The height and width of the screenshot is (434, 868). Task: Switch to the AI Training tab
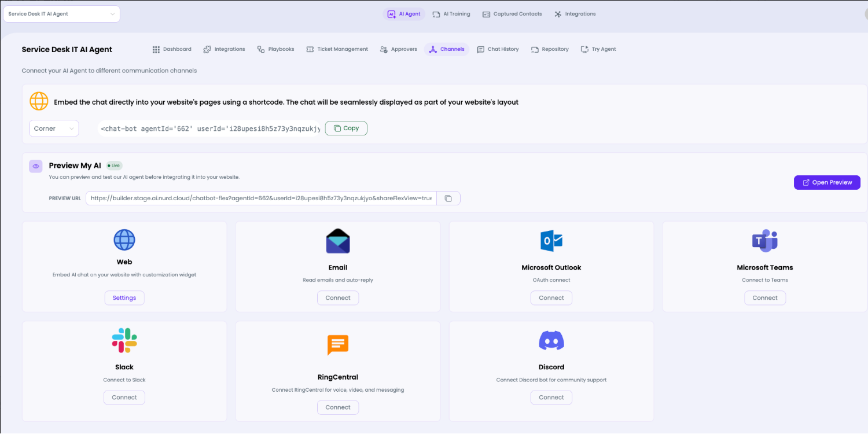point(451,14)
